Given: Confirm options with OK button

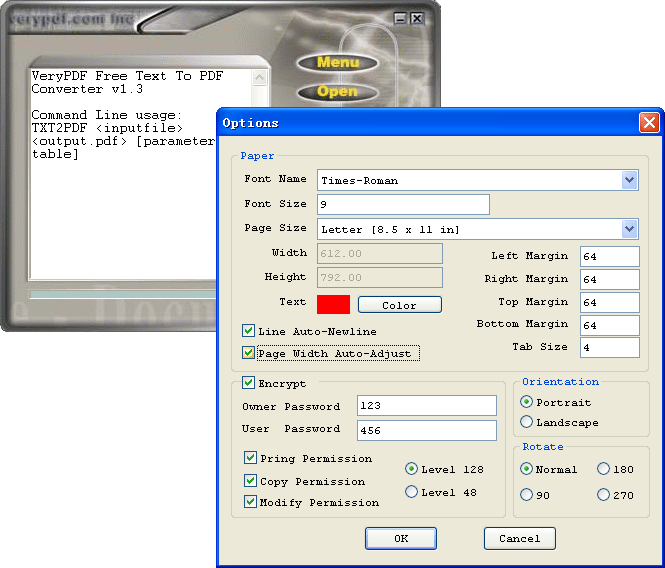Looking at the screenshot, I should (401, 538).
